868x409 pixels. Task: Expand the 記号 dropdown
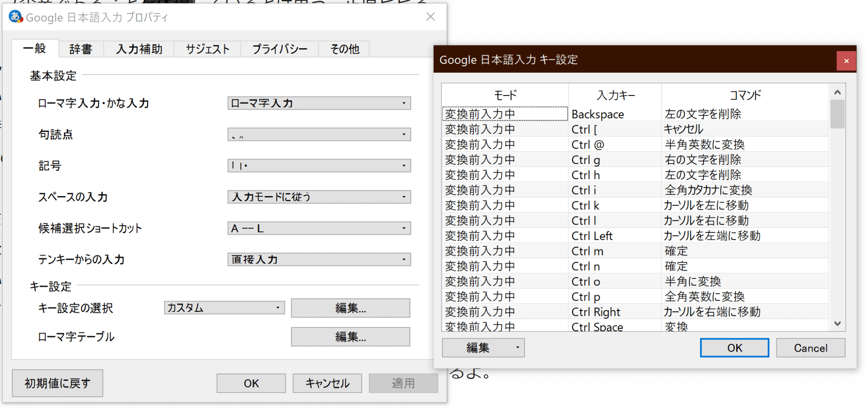(x=319, y=166)
